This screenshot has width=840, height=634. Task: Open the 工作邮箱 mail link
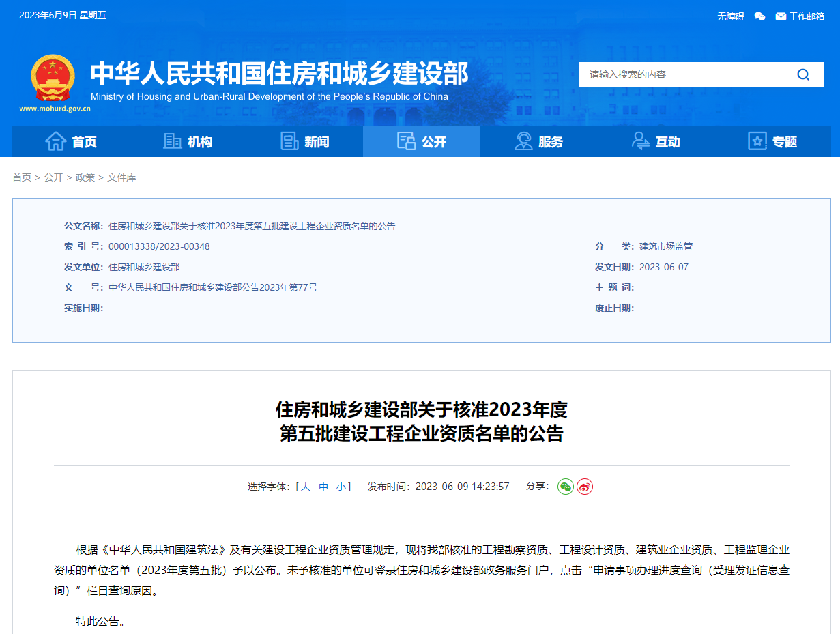tap(800, 16)
